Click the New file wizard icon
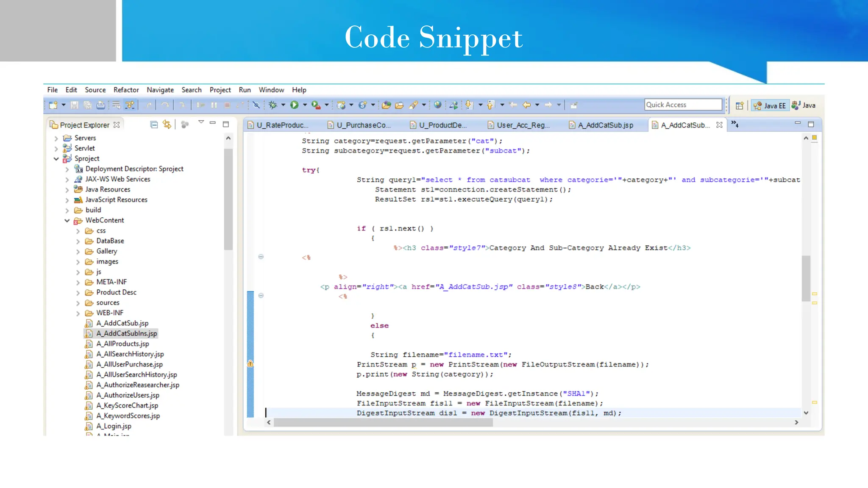The width and height of the screenshot is (868, 488). point(53,105)
